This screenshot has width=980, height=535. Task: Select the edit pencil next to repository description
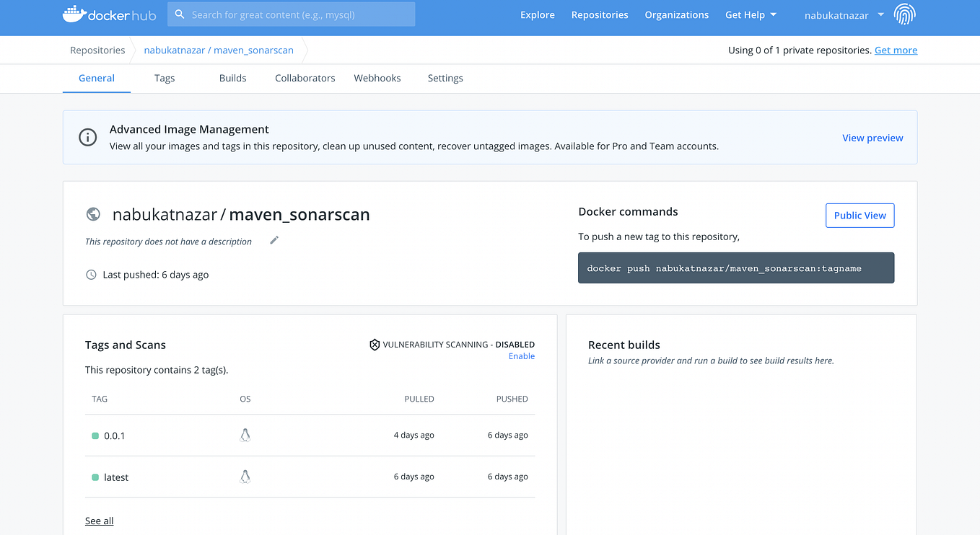[274, 239]
